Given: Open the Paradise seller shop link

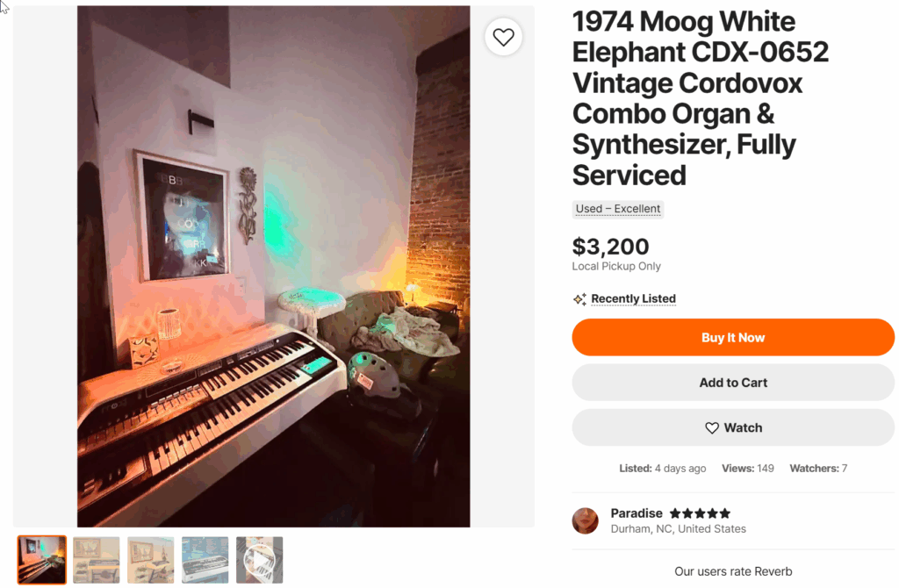Looking at the screenshot, I should [x=636, y=513].
